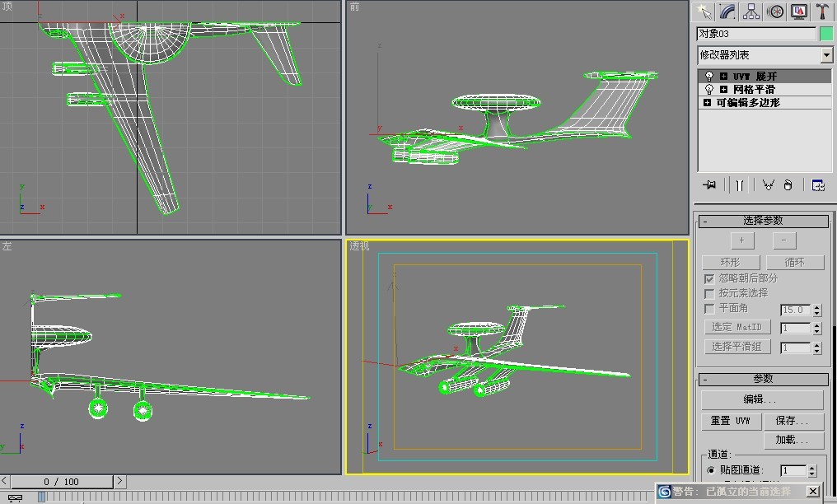This screenshot has width=837, height=504.
Task: Switch to the Modify panel tab
Action: [727, 12]
